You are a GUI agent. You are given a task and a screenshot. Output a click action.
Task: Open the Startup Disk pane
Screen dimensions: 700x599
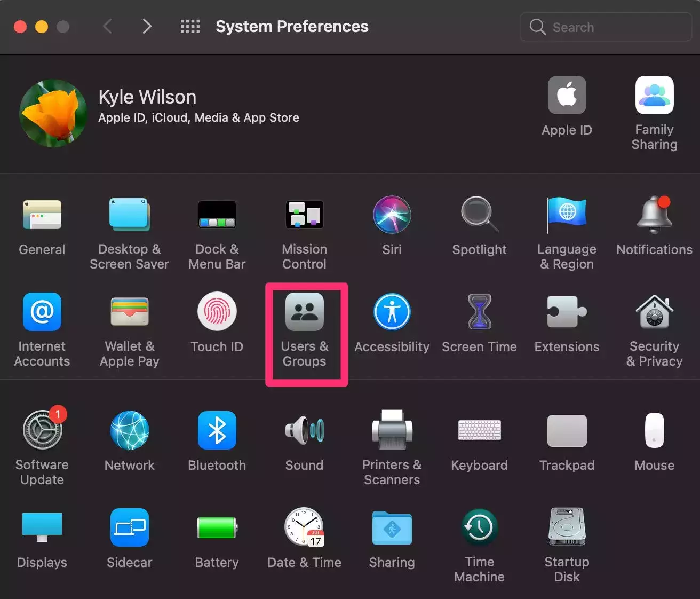567,528
